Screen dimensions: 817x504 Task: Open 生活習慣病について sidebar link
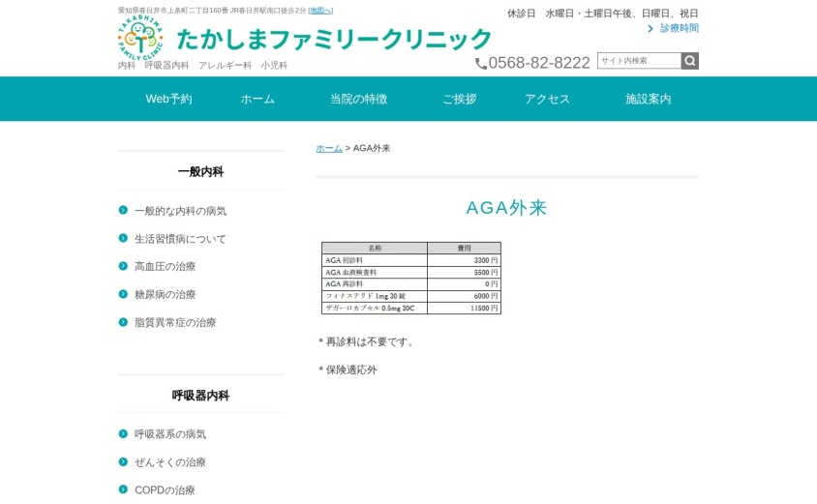pos(180,239)
